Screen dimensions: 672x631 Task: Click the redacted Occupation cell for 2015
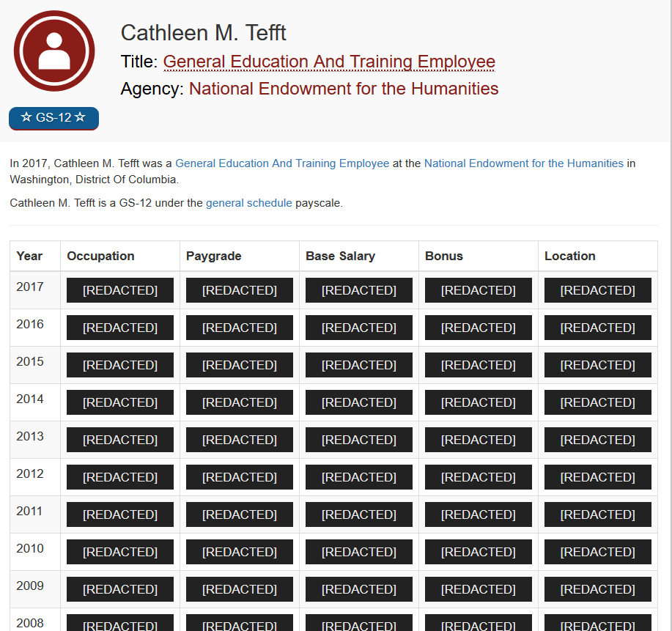120,365
